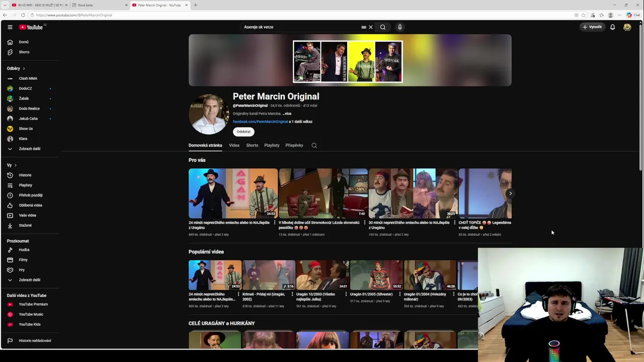Switch to the Nová karta browser tab
644x362 pixels.
[x=100, y=5]
